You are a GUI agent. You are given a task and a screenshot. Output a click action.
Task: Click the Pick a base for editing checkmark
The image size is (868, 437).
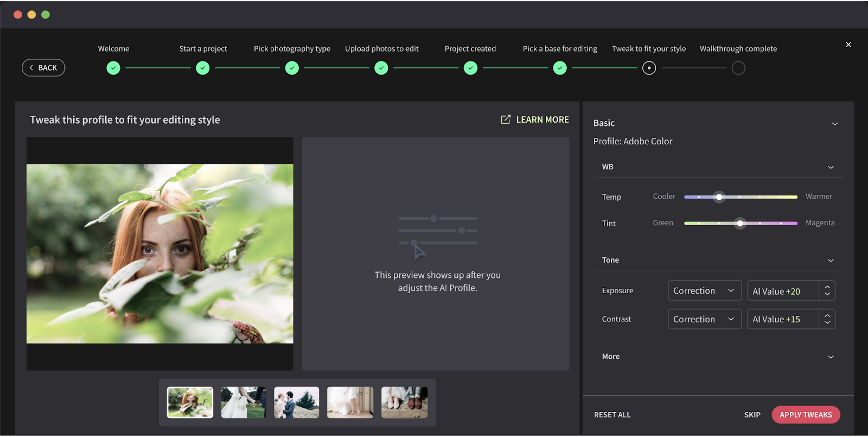(560, 68)
